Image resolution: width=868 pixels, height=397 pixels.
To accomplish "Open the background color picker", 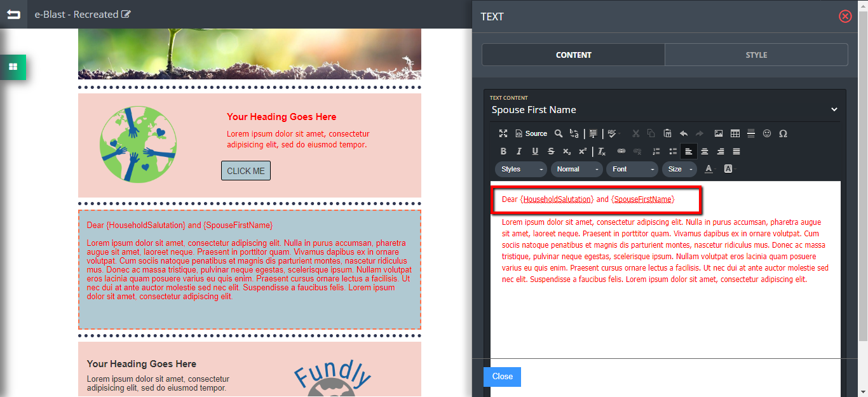I will [x=728, y=169].
